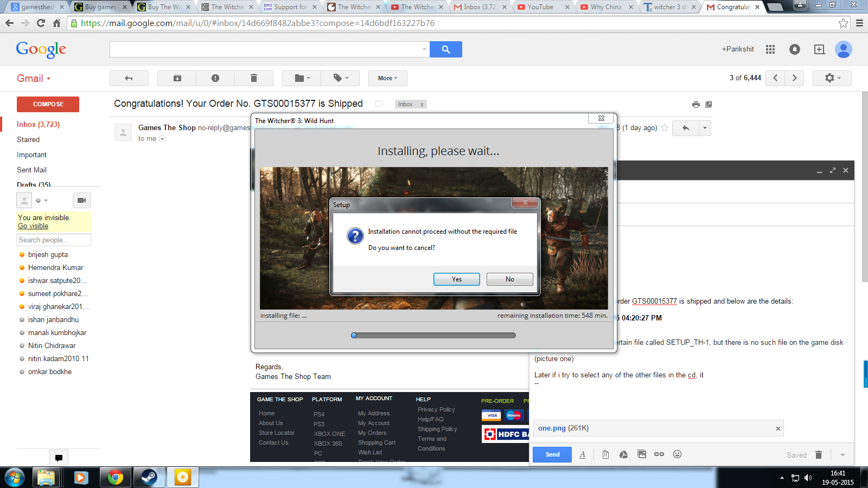Open the Gmail settings gear menu
This screenshot has height=488, width=868.
coord(832,78)
